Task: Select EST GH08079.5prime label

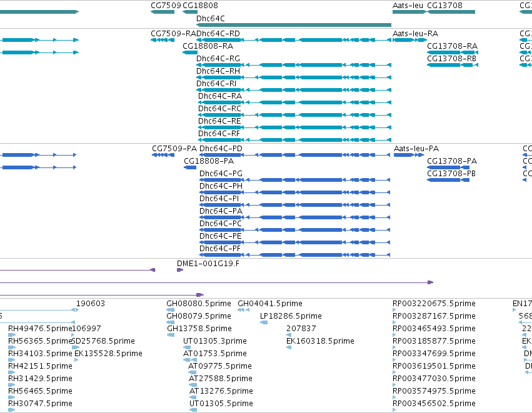Action: [198, 316]
